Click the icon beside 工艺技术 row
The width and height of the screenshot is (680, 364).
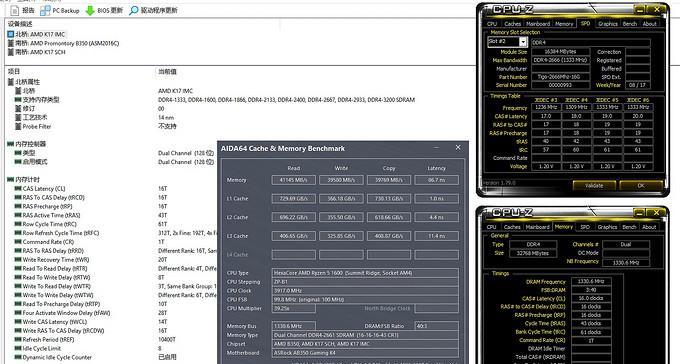(18, 117)
